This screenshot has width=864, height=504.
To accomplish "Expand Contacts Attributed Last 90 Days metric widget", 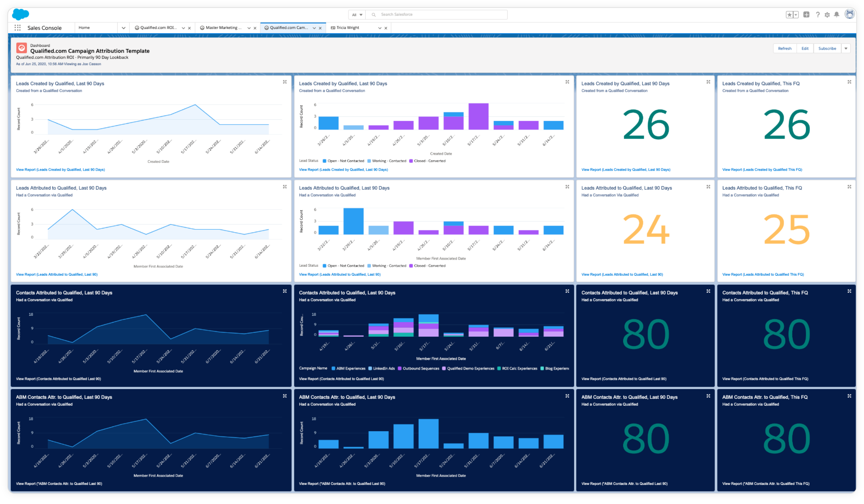I will click(708, 291).
